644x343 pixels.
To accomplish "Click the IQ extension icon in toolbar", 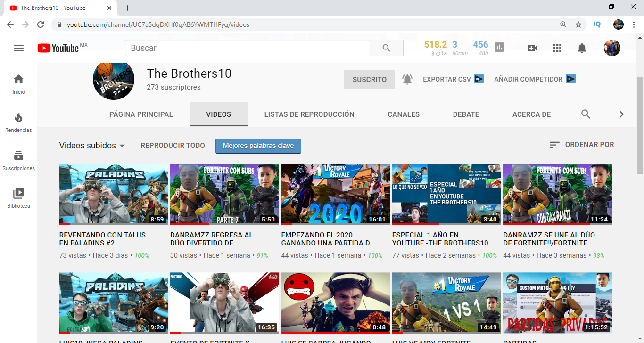I will point(597,24).
